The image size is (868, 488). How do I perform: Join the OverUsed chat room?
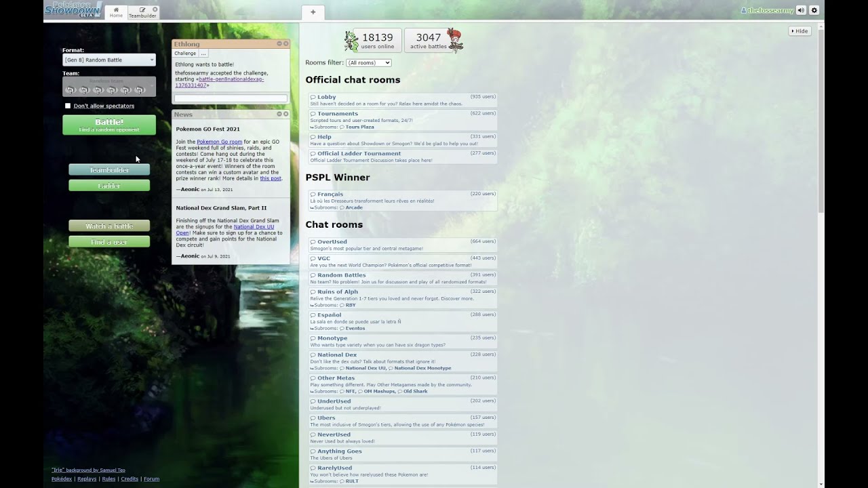point(402,245)
